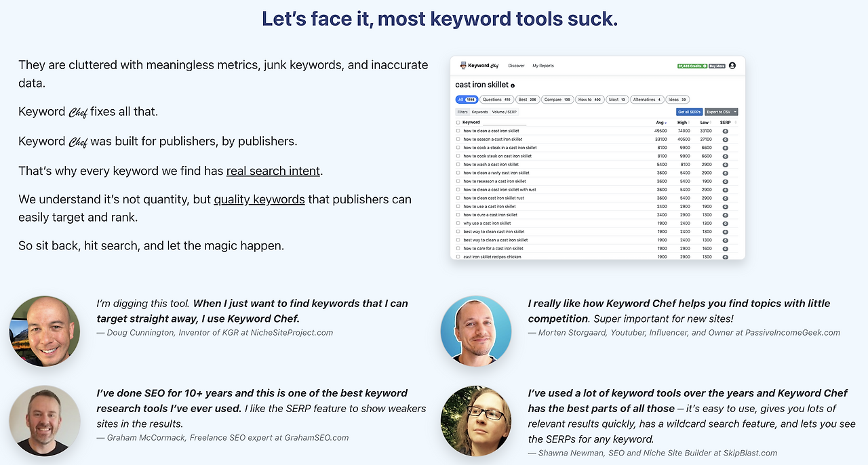Viewport: 868px width, 465px height.
Task: Click the attribution line for GrahamSEO.com
Action: point(222,438)
